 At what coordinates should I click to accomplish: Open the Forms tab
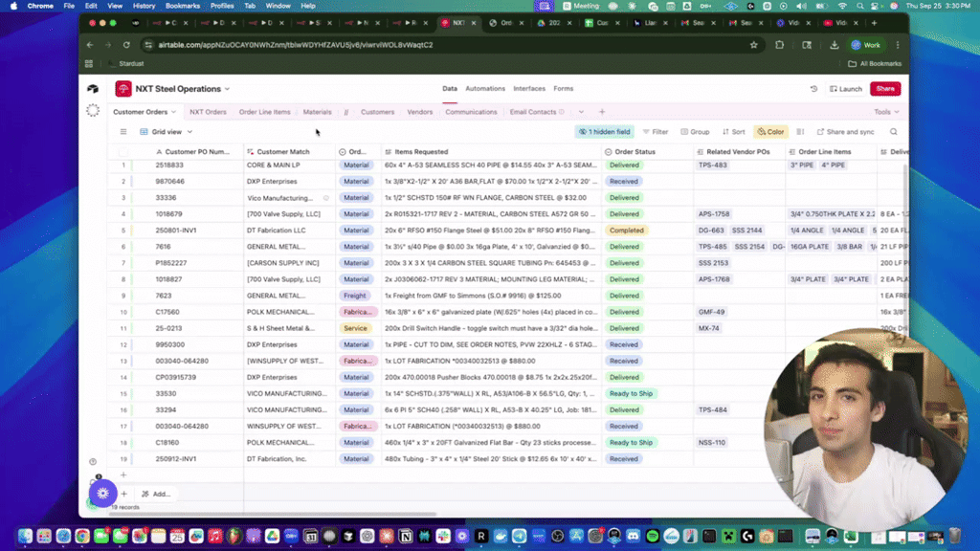[x=563, y=89]
